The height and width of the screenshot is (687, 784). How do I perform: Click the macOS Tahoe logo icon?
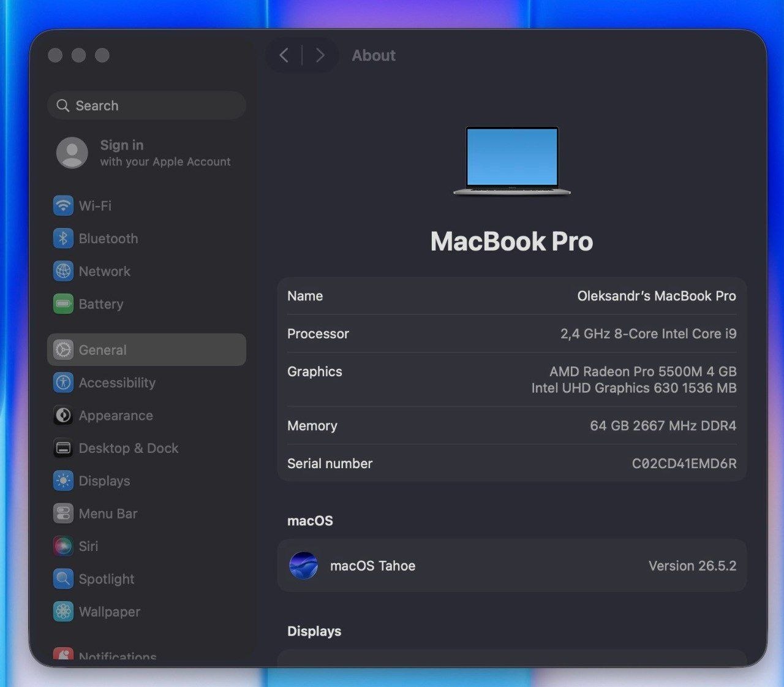304,566
